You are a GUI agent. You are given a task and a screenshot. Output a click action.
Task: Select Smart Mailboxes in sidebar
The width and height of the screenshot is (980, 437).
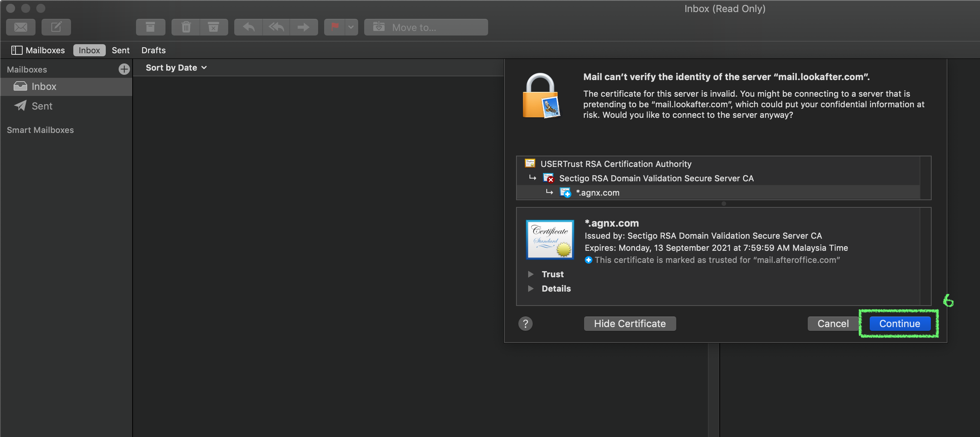coord(41,130)
